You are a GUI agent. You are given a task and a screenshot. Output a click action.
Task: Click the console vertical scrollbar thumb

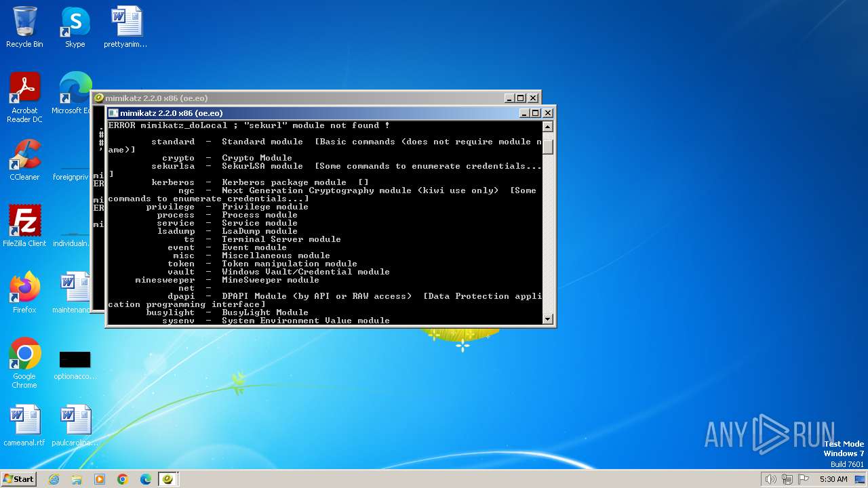(548, 146)
